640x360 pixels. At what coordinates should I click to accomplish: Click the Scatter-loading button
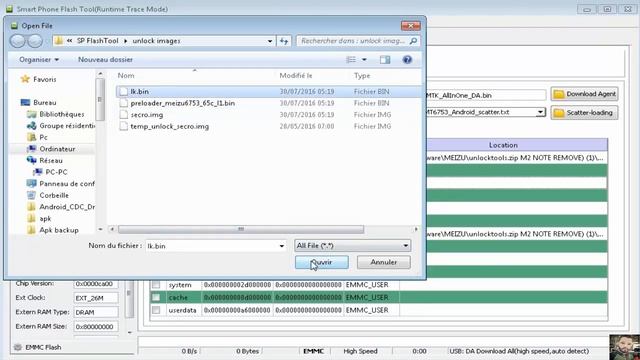[x=584, y=113]
